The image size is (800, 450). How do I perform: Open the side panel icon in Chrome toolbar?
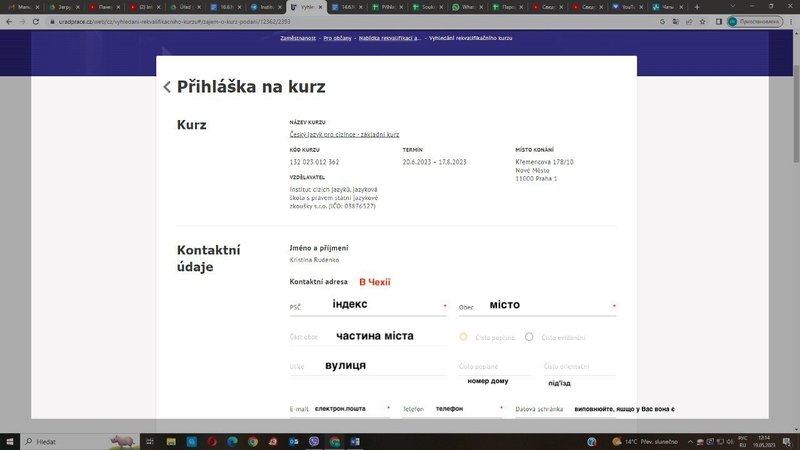[x=718, y=21]
